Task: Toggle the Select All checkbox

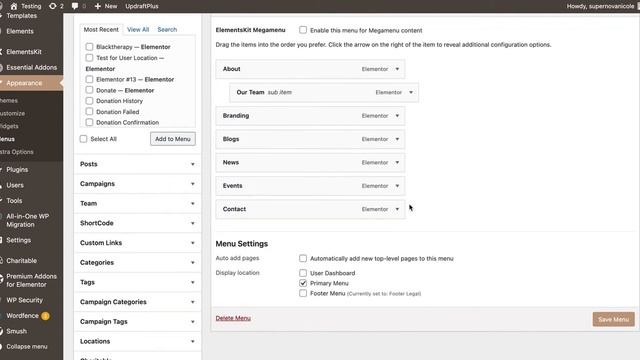Action: click(84, 139)
